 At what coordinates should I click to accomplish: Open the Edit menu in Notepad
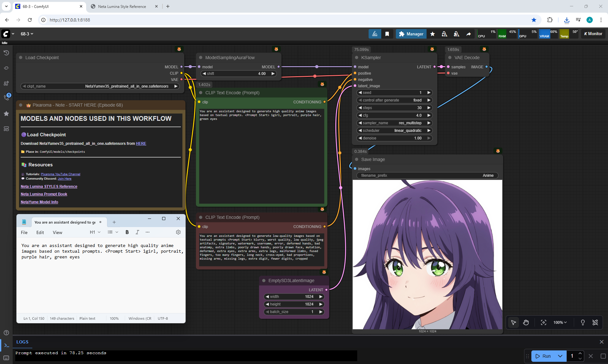coord(40,232)
